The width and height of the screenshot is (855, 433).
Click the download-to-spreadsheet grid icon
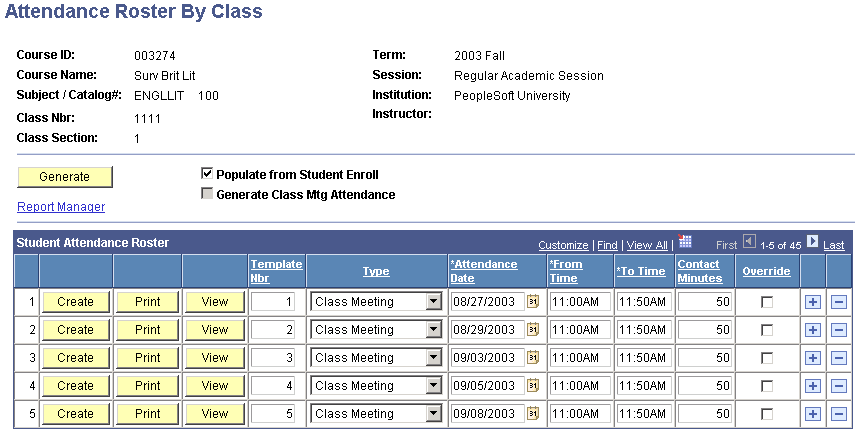click(x=685, y=242)
